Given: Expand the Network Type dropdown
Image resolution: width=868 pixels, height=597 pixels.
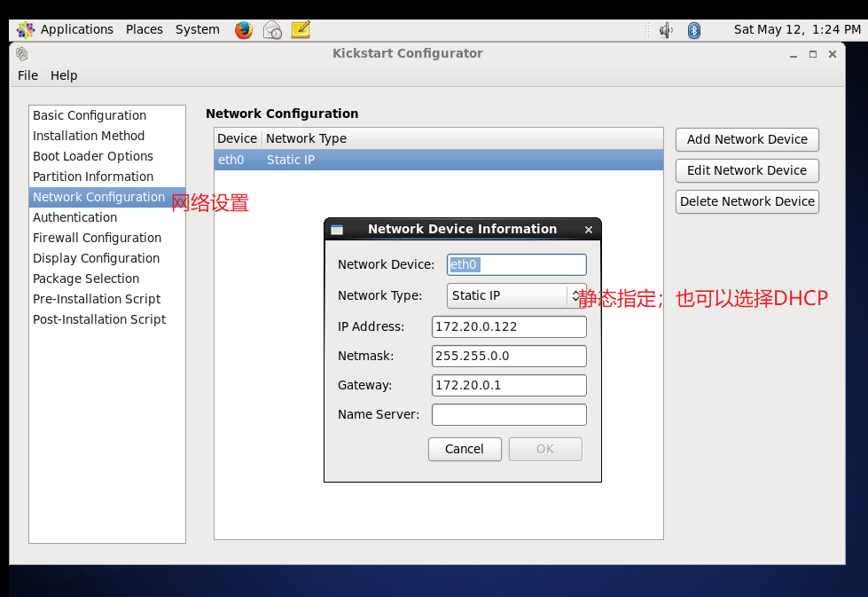Looking at the screenshot, I should pos(516,295).
